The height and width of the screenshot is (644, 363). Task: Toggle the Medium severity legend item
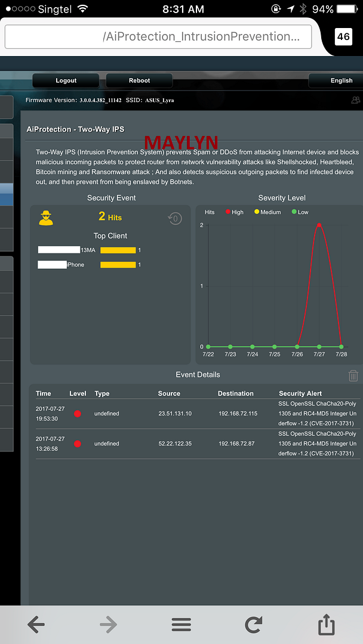tap(266, 212)
